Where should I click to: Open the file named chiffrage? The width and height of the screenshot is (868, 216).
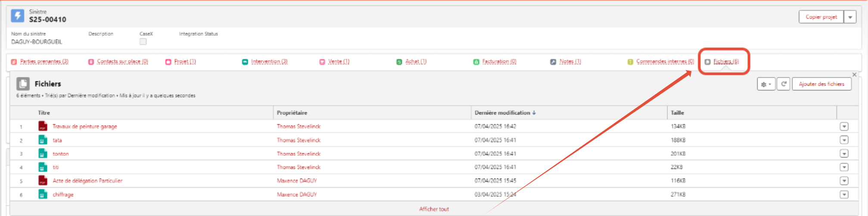tap(63, 194)
